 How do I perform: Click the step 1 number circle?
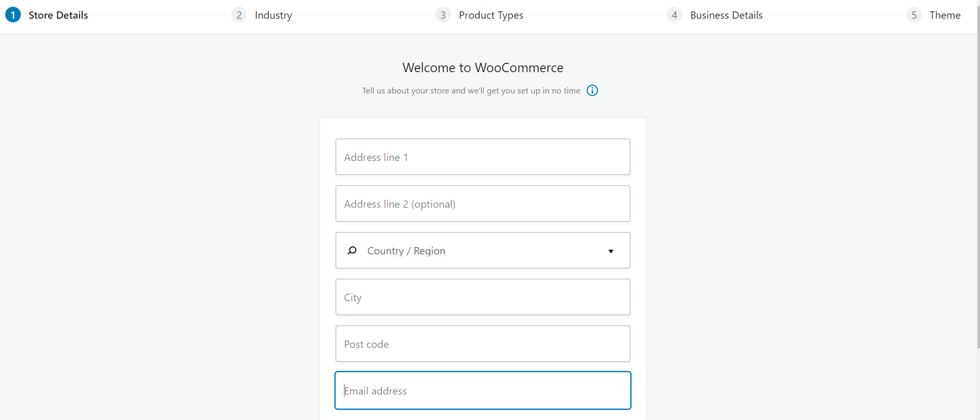point(13,15)
